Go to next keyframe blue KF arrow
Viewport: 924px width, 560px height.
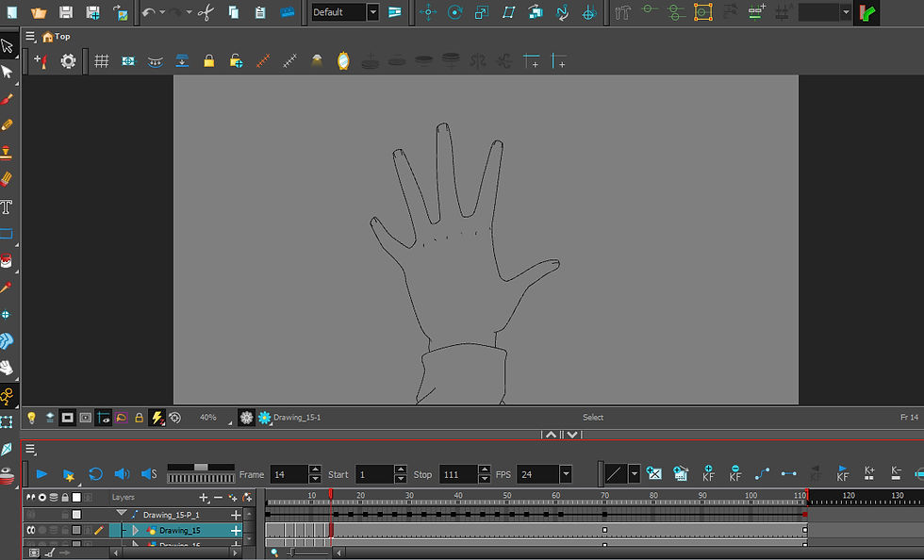coord(843,473)
